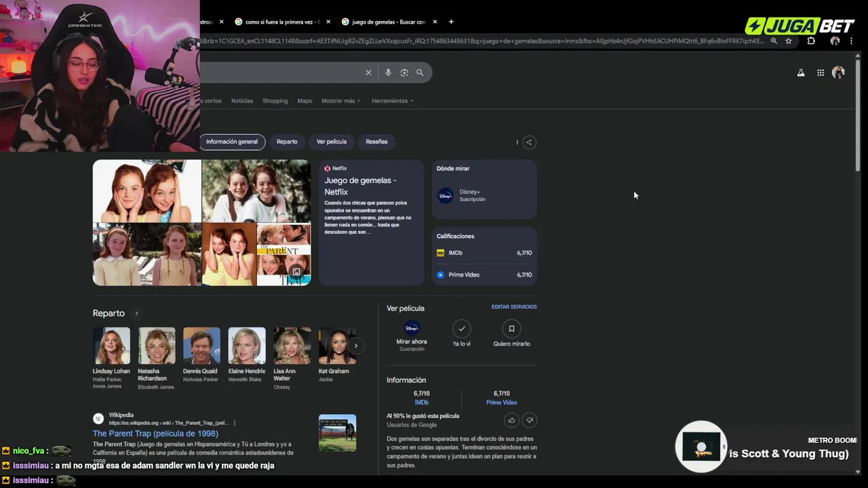Dislike the movie with thumbs down
868x488 pixels.
tap(530, 420)
